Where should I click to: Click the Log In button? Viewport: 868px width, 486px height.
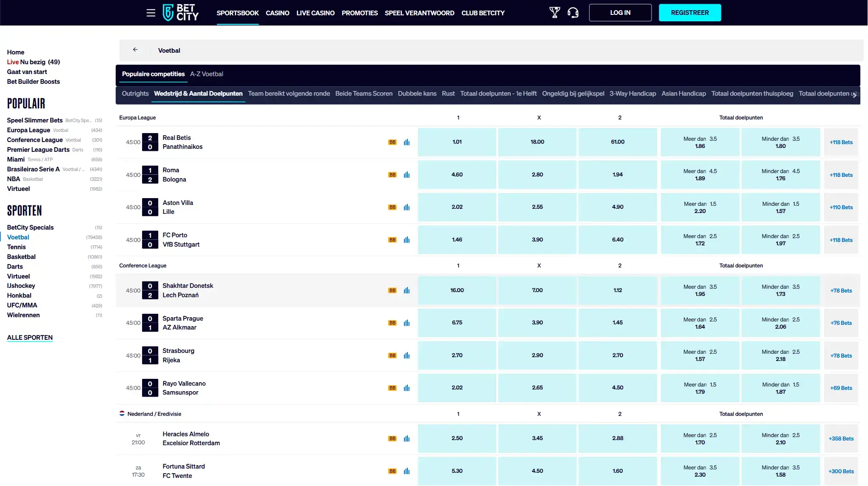pyautogui.click(x=620, y=13)
